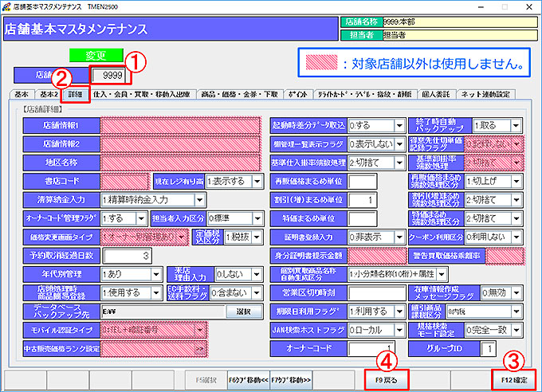Open the 仕入・会員・買取・移動入出庫 tab
Screen dimensions: 542x392
pyautogui.click(x=141, y=94)
